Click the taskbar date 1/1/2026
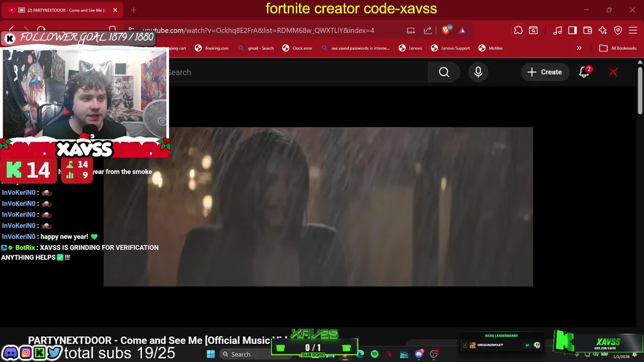The height and width of the screenshot is (362, 644). click(621, 357)
